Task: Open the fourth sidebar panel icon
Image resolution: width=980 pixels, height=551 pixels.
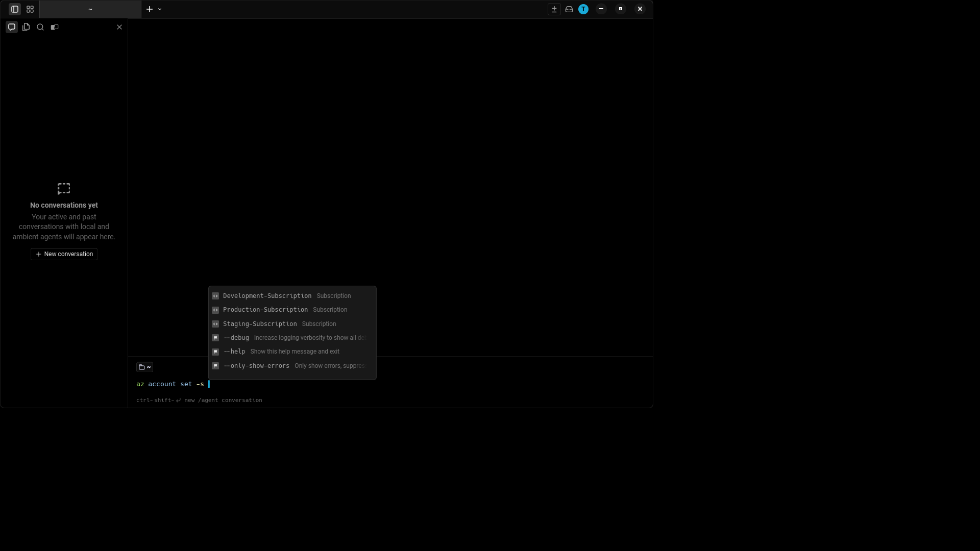Action: coord(55,27)
